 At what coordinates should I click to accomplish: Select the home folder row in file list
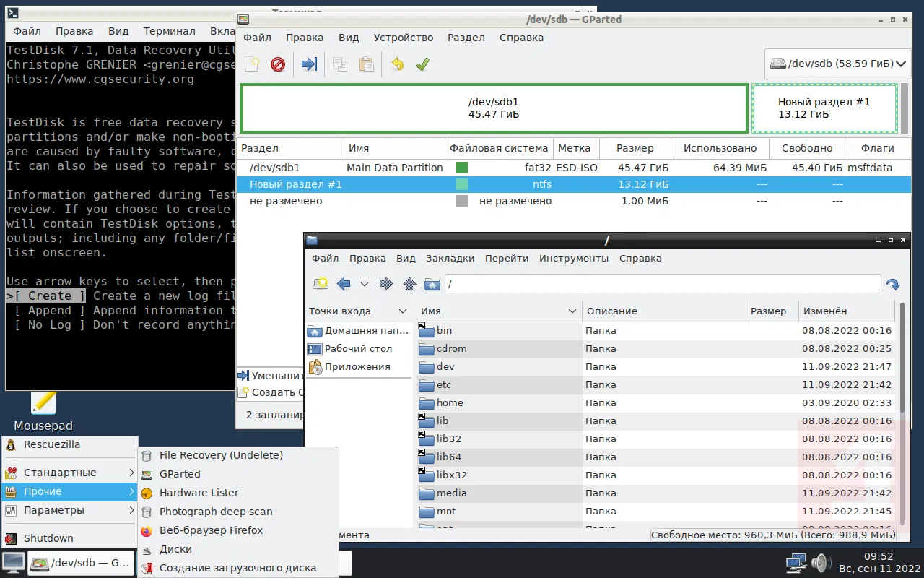coord(655,402)
